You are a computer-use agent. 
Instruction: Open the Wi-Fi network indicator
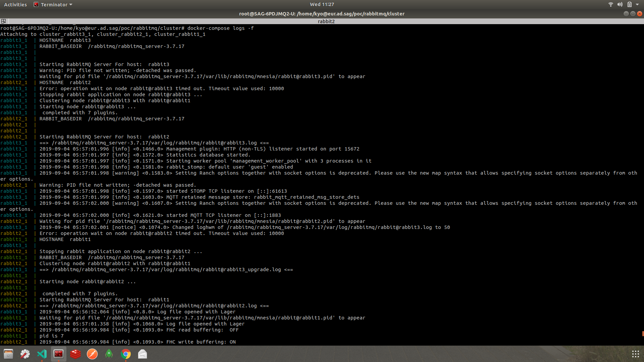click(610, 4)
